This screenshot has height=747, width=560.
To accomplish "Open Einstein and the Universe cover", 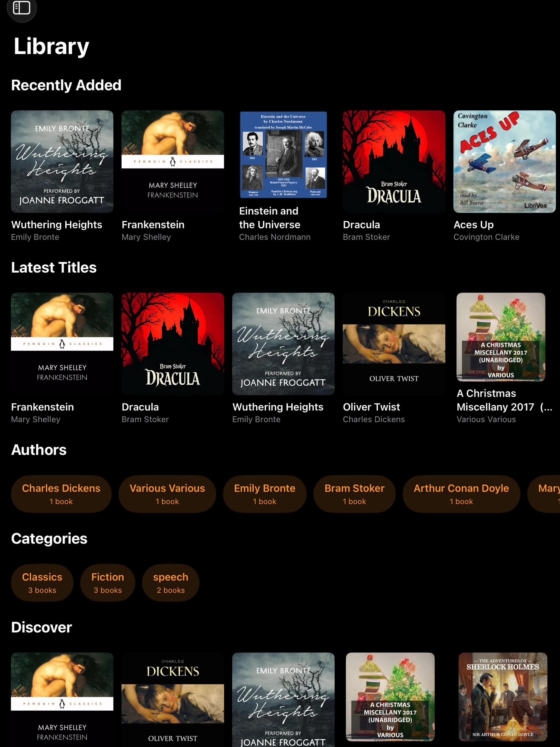I will [283, 155].
